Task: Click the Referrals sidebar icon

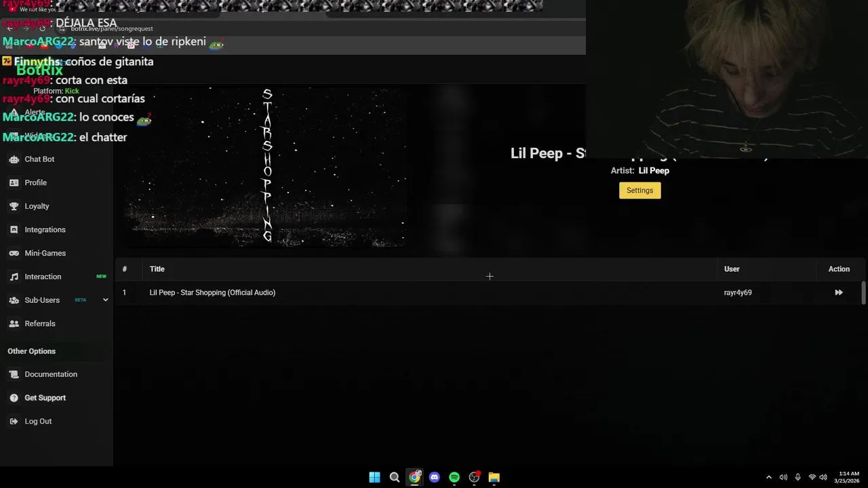Action: (x=14, y=324)
